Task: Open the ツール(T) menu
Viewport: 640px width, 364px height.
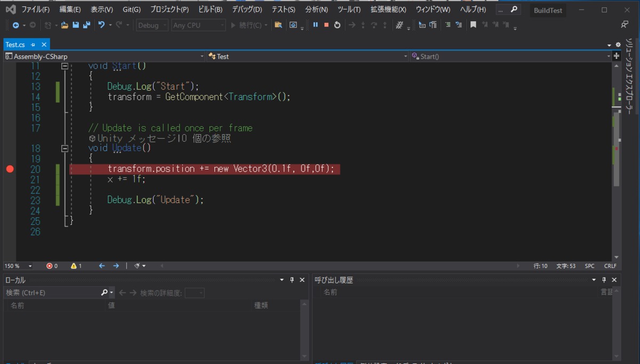Action: pos(349,10)
